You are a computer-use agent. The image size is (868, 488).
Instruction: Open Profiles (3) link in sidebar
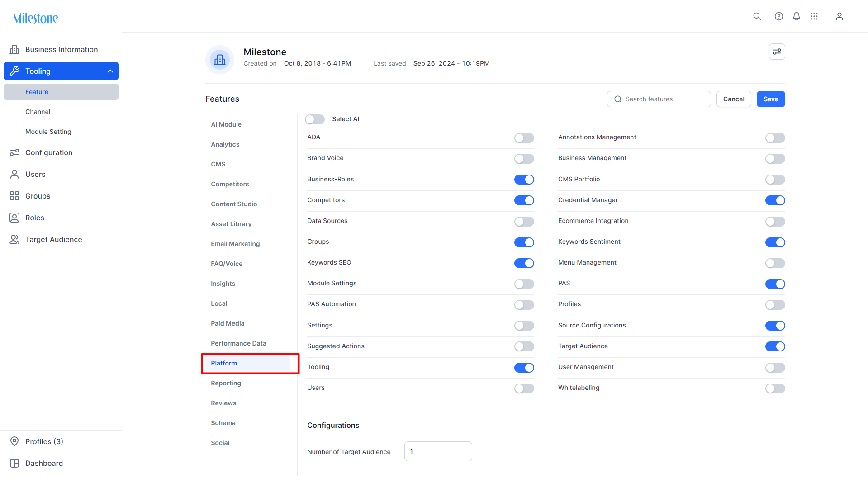click(61, 441)
